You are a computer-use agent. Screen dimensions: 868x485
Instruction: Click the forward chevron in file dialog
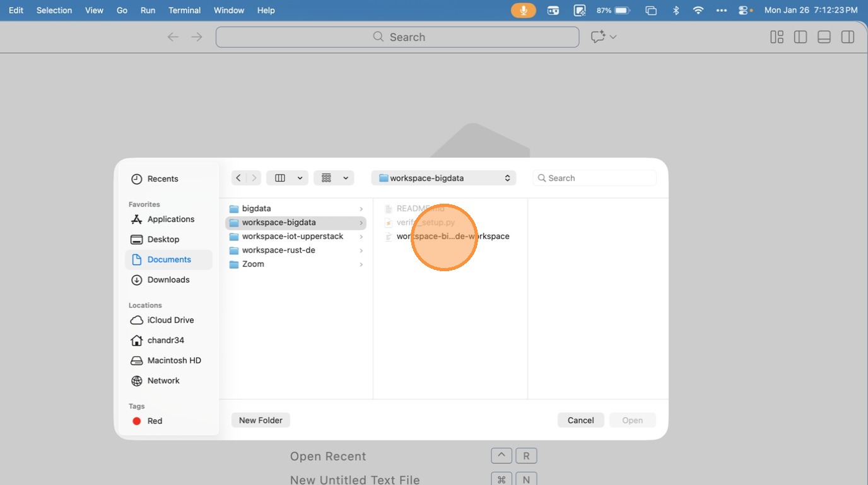coord(254,178)
